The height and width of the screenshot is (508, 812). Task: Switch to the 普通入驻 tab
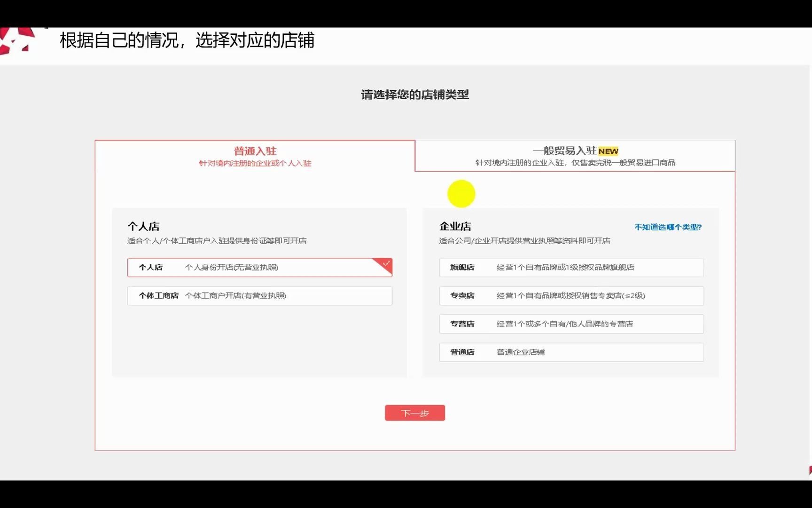(255, 156)
